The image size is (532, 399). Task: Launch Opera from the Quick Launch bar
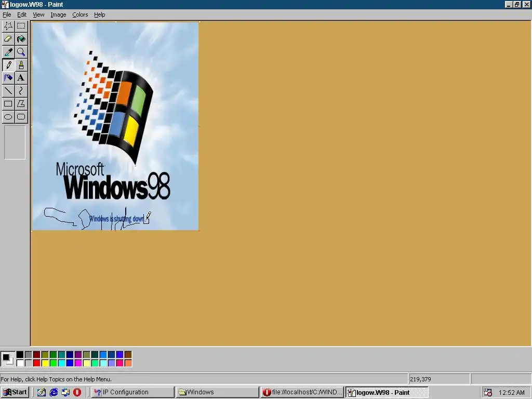pyautogui.click(x=77, y=392)
